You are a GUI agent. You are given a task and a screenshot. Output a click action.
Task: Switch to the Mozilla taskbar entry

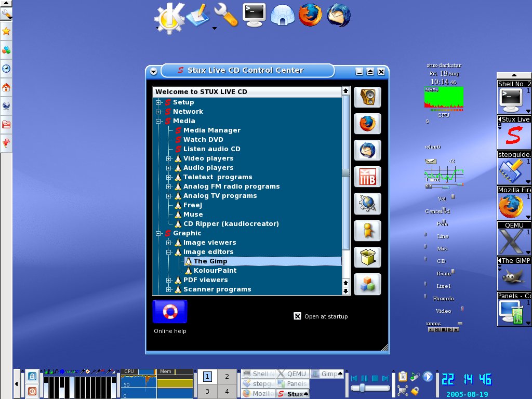pyautogui.click(x=258, y=394)
